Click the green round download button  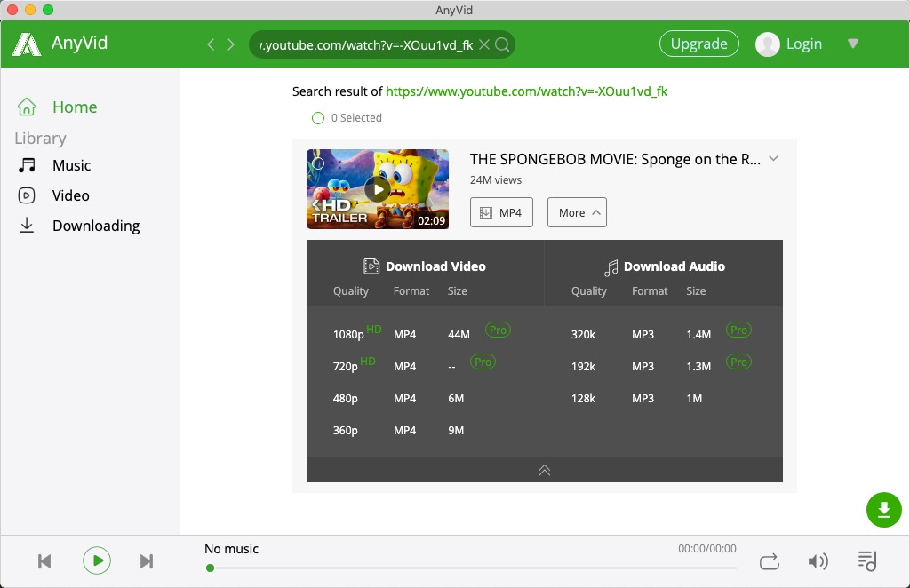click(x=884, y=510)
